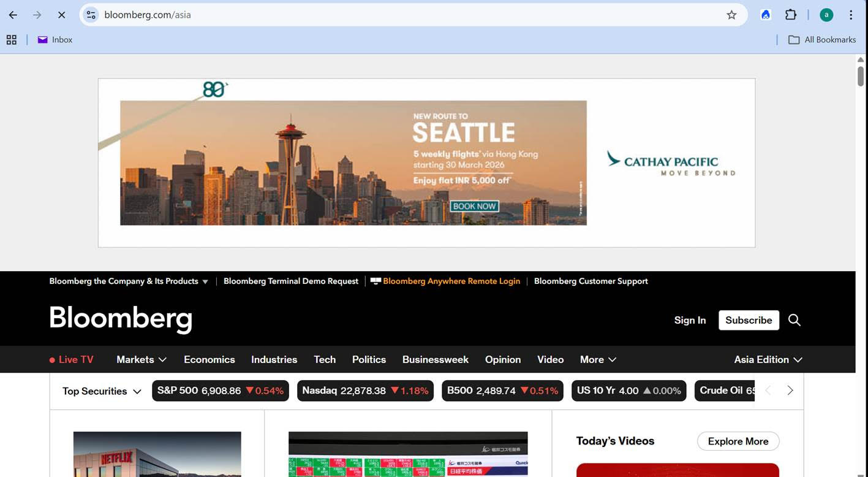This screenshot has height=477, width=868.
Task: Click the browser forward arrow
Action: (x=37, y=15)
